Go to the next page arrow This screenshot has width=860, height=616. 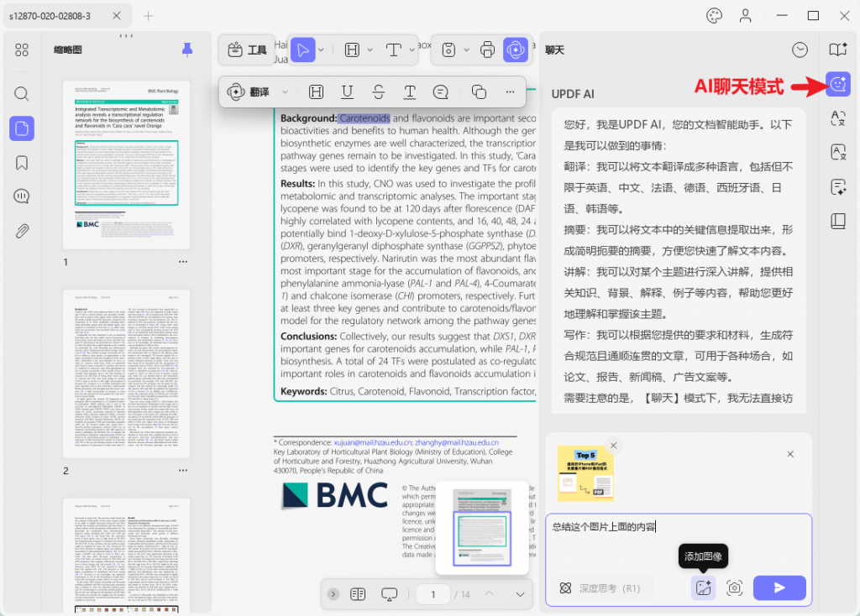[x=520, y=595]
